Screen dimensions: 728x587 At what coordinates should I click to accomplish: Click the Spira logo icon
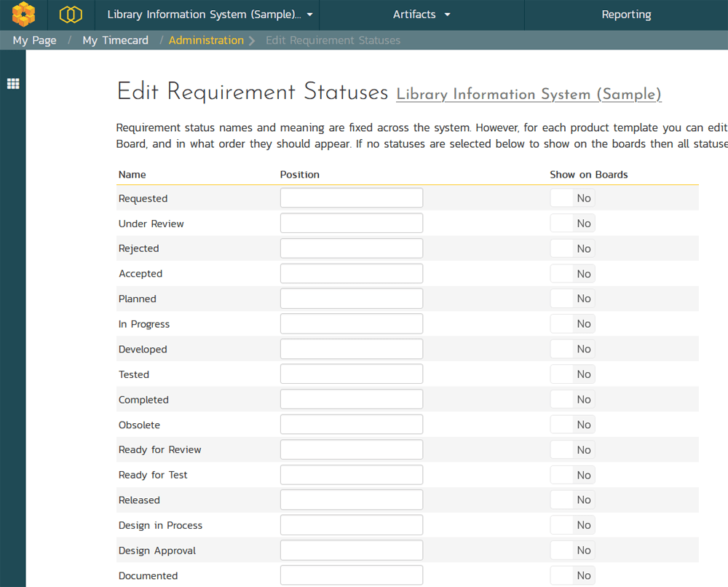click(x=24, y=14)
